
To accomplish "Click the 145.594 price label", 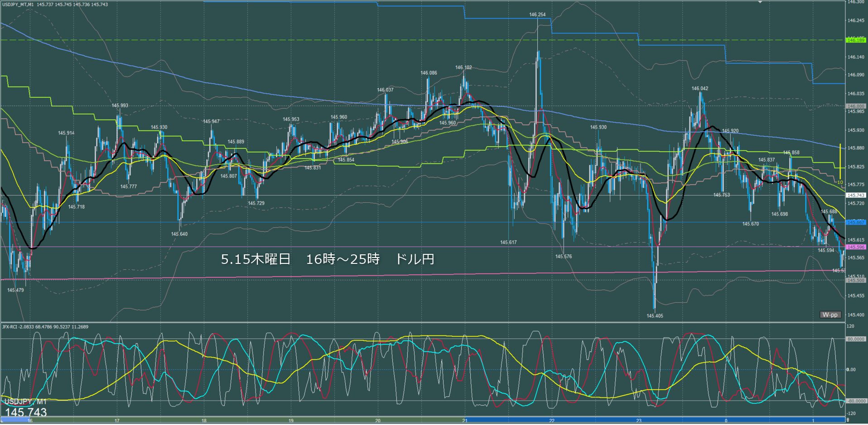I will coord(826,250).
